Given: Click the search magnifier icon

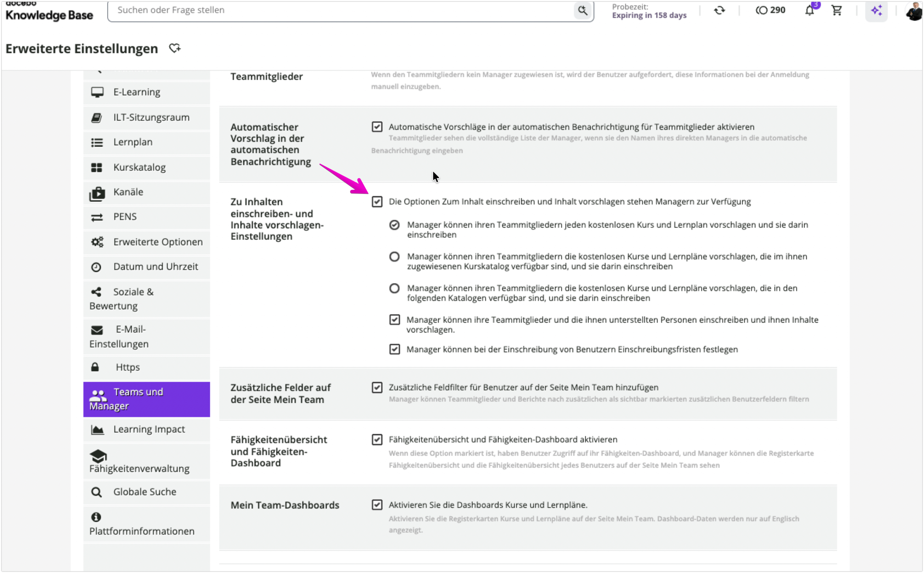Looking at the screenshot, I should pyautogui.click(x=582, y=10).
